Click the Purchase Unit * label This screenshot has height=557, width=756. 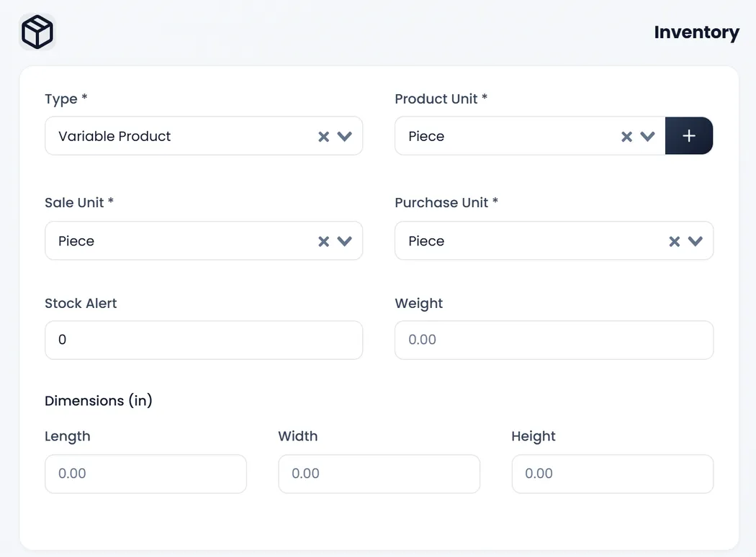tap(446, 202)
